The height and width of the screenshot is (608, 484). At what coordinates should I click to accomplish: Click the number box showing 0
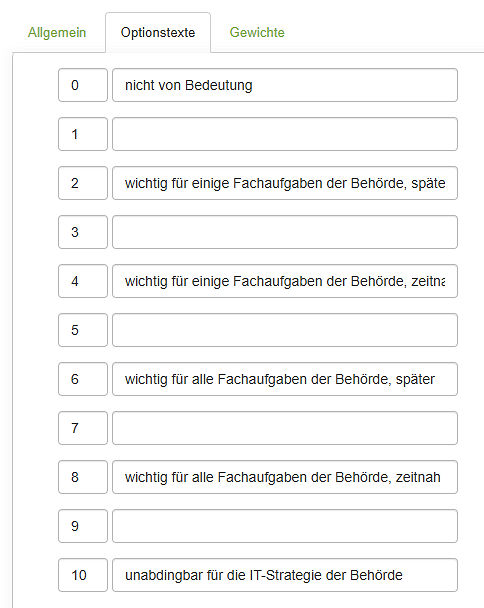(x=83, y=85)
